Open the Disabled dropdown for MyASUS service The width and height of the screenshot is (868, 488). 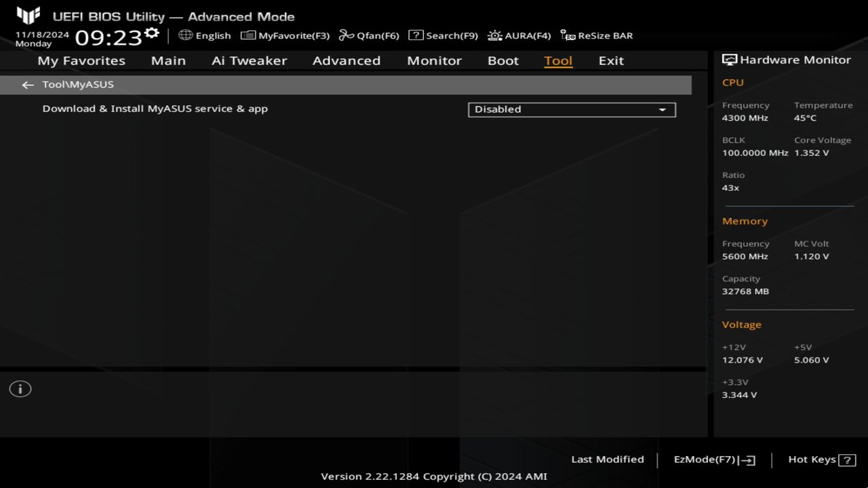coord(572,109)
